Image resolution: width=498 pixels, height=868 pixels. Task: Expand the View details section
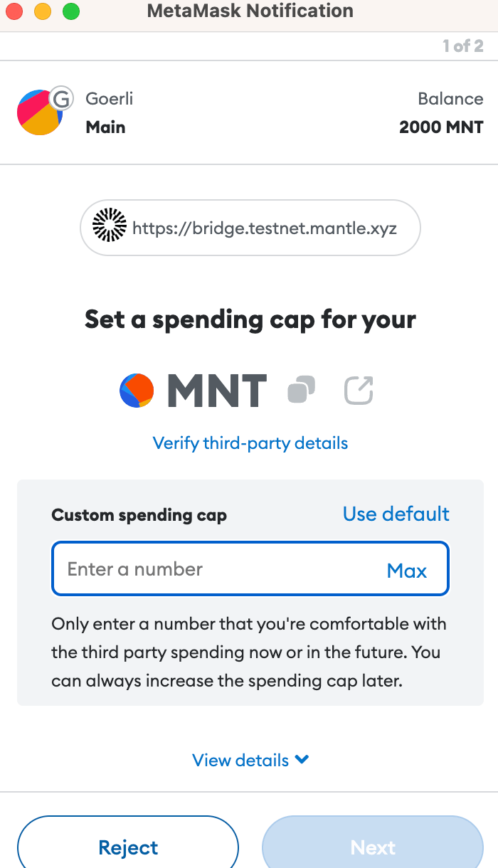coord(250,760)
